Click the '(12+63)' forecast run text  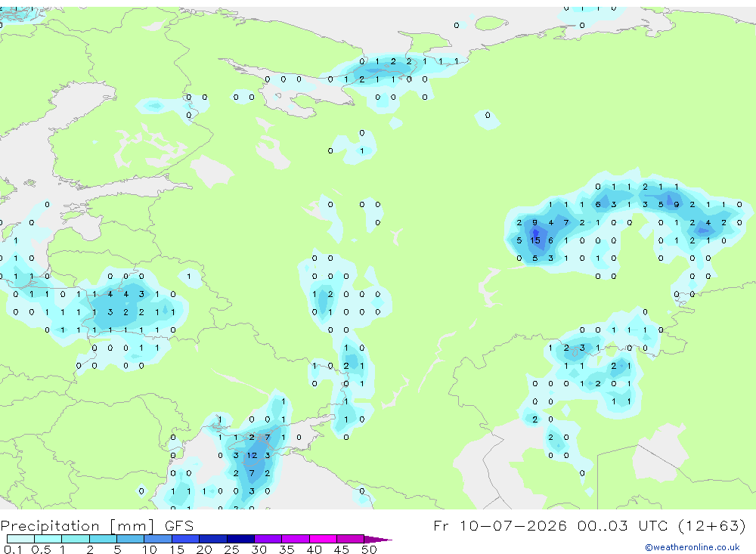tap(711, 525)
